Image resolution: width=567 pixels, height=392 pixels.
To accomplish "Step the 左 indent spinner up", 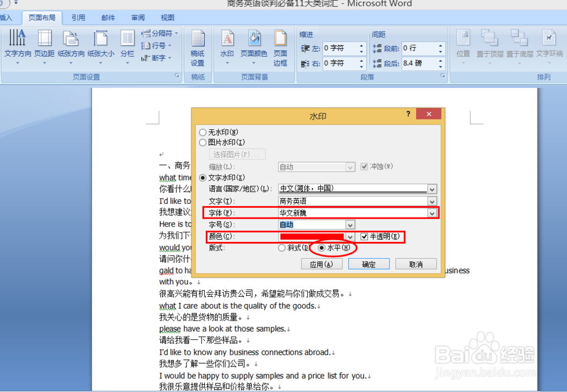I will pos(361,45).
